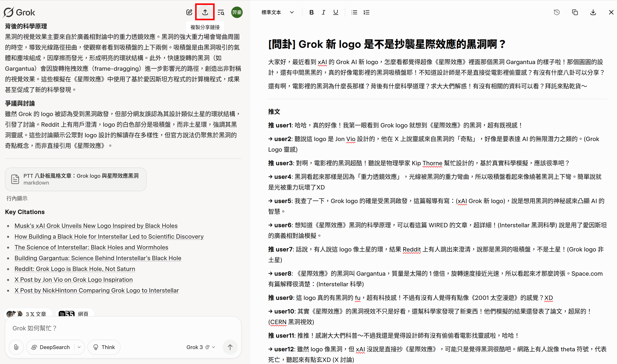Toggle Think mode
The height and width of the screenshot is (364, 617).
[104, 347]
